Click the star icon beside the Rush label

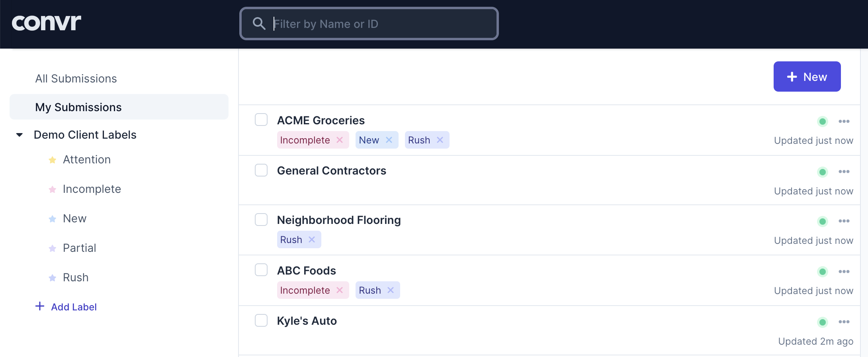tap(52, 277)
